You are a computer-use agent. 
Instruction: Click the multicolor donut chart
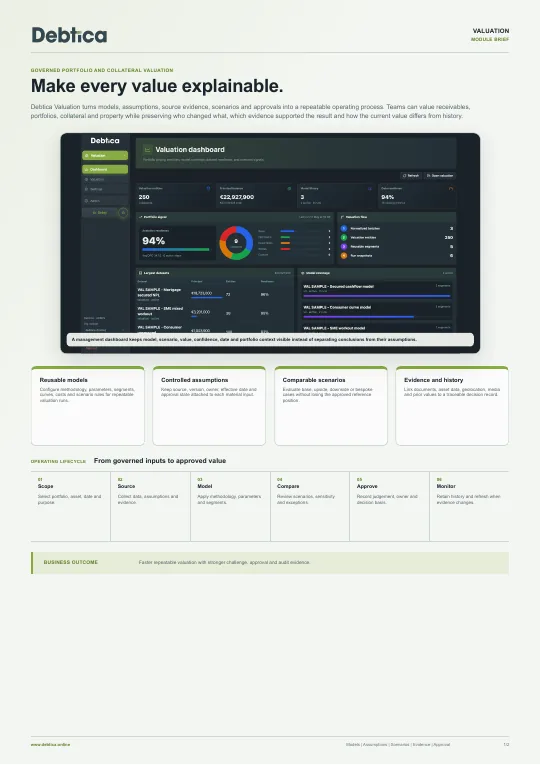[236, 242]
